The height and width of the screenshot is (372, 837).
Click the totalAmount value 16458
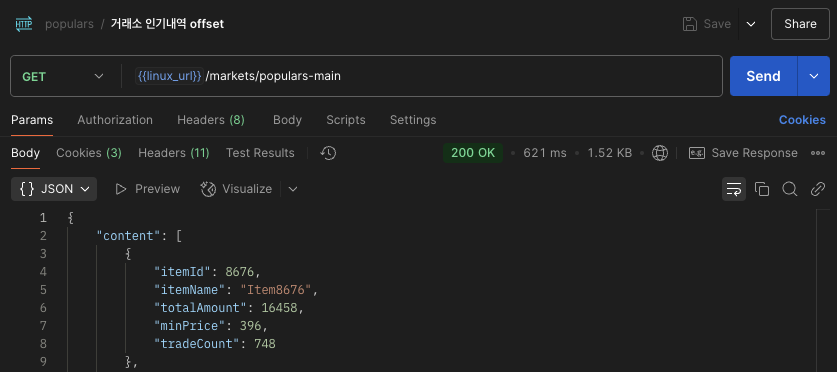click(279, 308)
